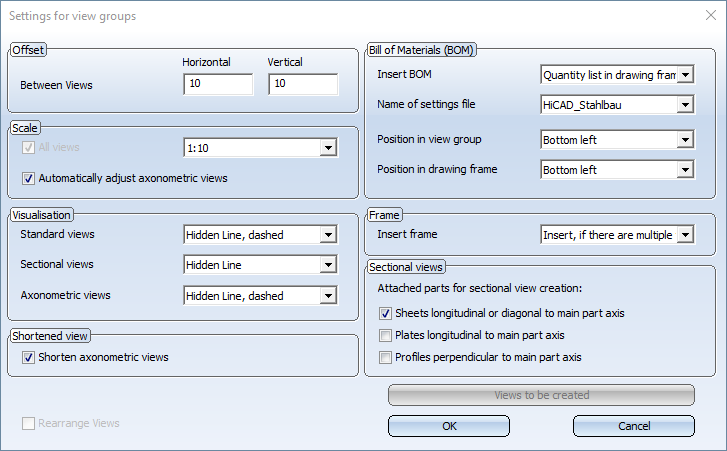Expand the Standard views visualisation dropdown
This screenshot has width=727, height=451.
[x=261, y=235]
